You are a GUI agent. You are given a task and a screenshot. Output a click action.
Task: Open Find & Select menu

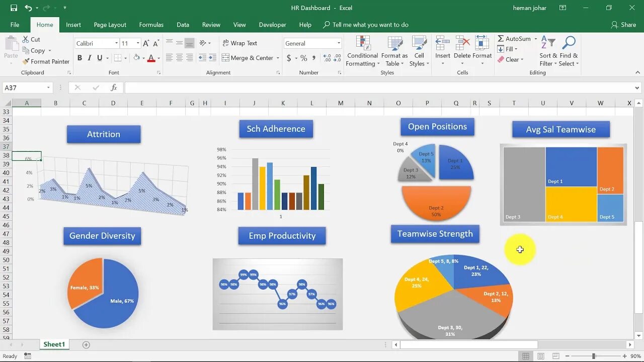point(569,51)
